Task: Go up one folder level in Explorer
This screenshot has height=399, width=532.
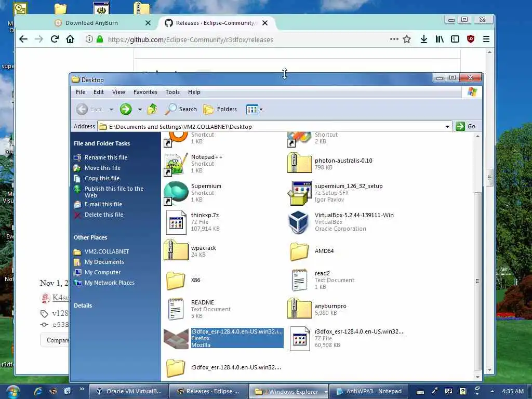Action: 152,109
